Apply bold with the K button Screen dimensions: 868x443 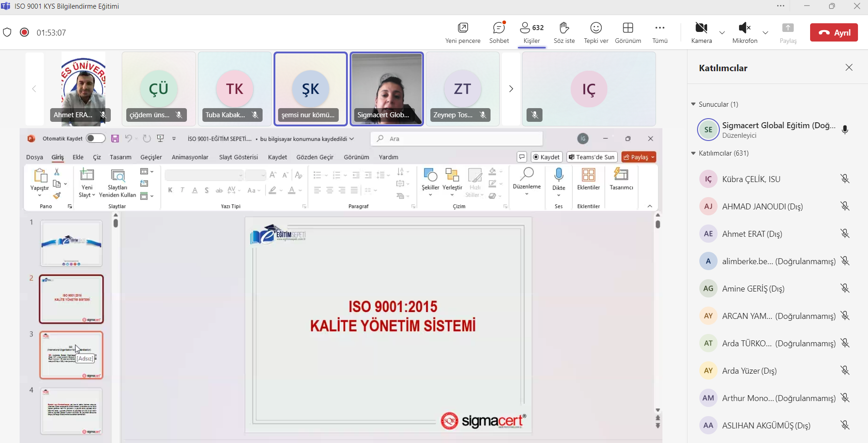[170, 190]
